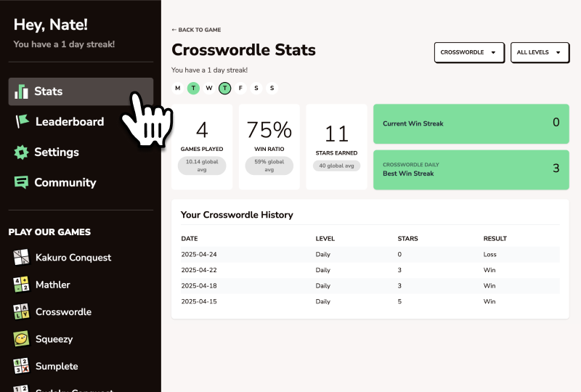581x392 pixels.
Task: Click the 5 stars value for 2025-04-15
Action: pos(399,301)
